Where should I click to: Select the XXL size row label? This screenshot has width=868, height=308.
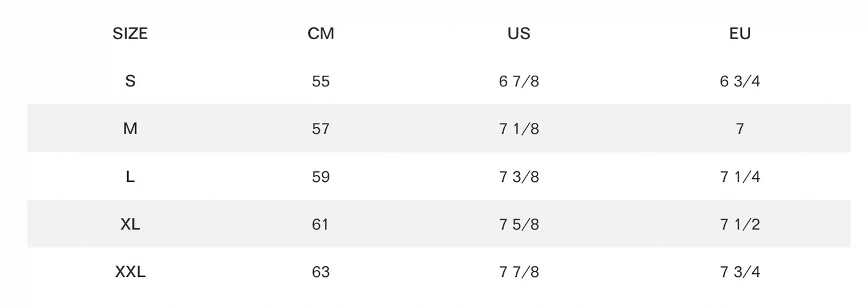point(130,272)
